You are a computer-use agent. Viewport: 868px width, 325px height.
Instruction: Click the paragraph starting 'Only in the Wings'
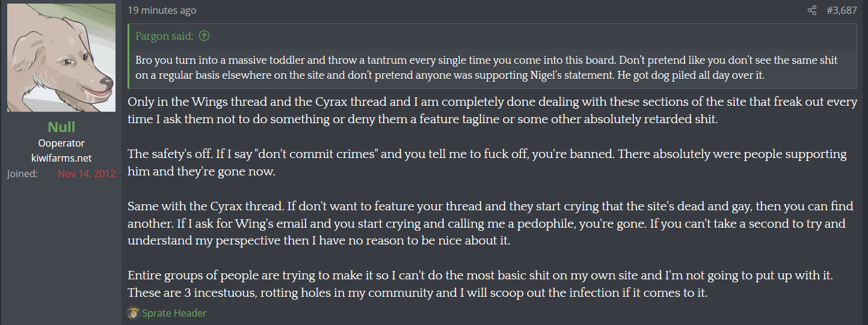(492, 111)
